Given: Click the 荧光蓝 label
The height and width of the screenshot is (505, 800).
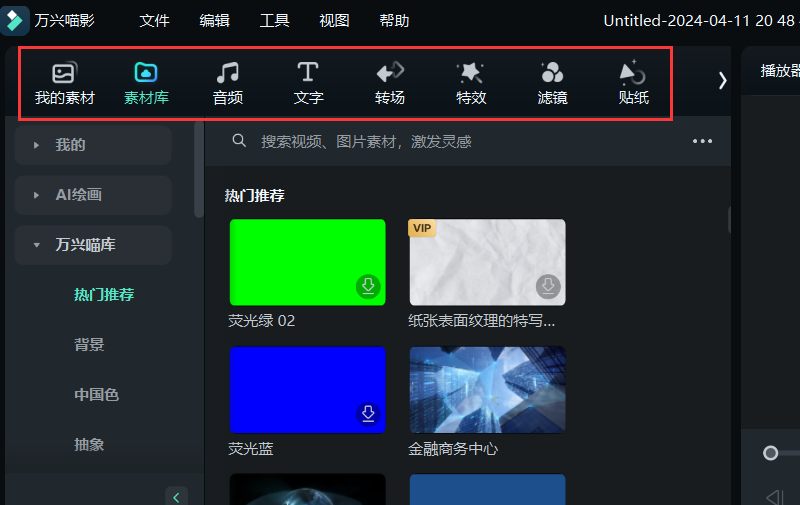Looking at the screenshot, I should tap(251, 449).
